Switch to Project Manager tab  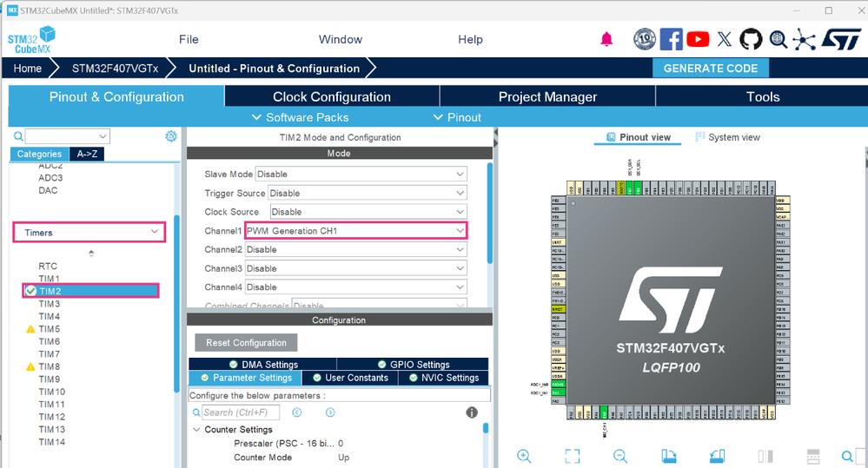547,96
